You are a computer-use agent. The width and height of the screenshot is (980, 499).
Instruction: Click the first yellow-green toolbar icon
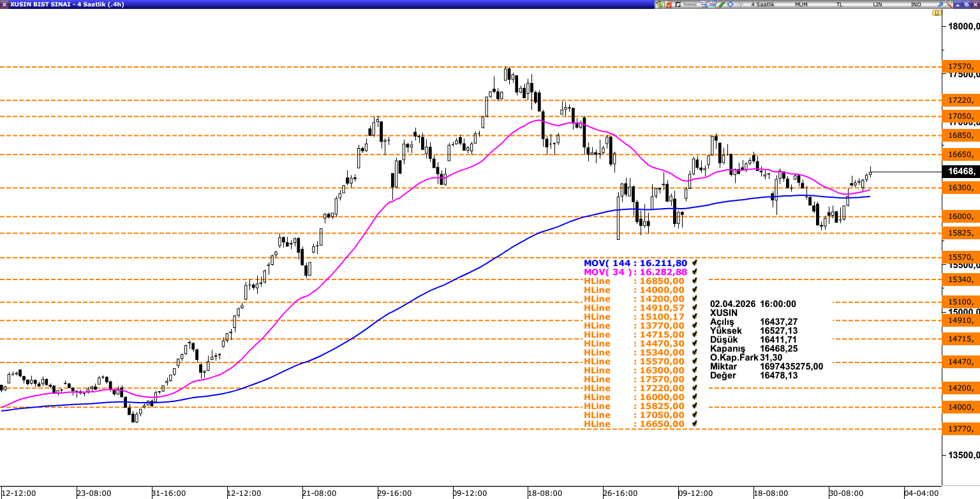(659, 4)
